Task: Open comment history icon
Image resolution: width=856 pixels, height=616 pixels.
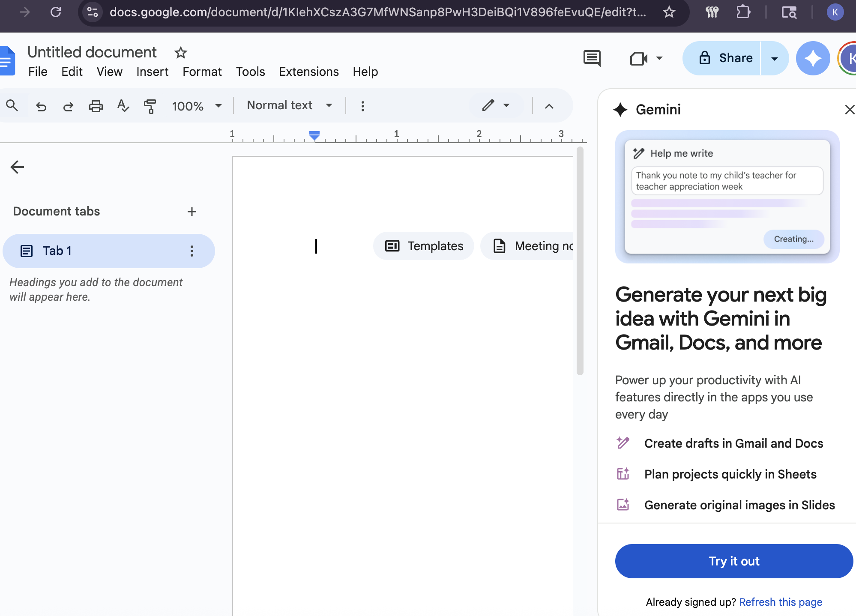Action: [x=592, y=58]
